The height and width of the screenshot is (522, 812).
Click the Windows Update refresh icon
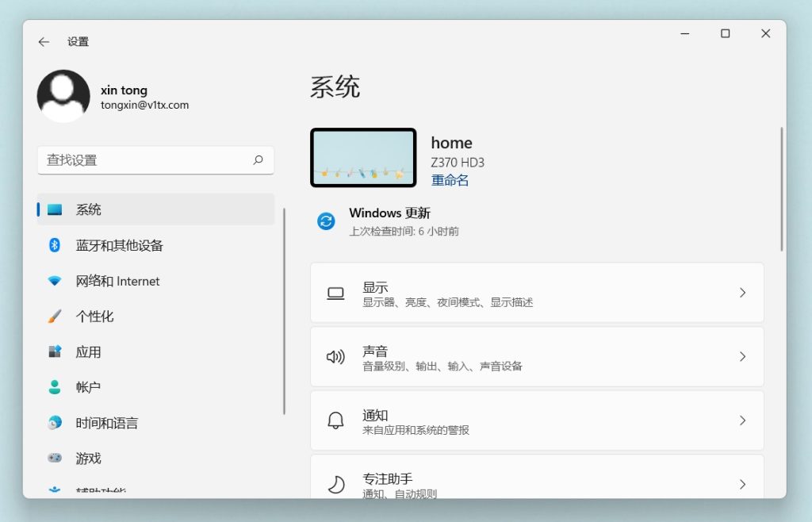tap(326, 221)
